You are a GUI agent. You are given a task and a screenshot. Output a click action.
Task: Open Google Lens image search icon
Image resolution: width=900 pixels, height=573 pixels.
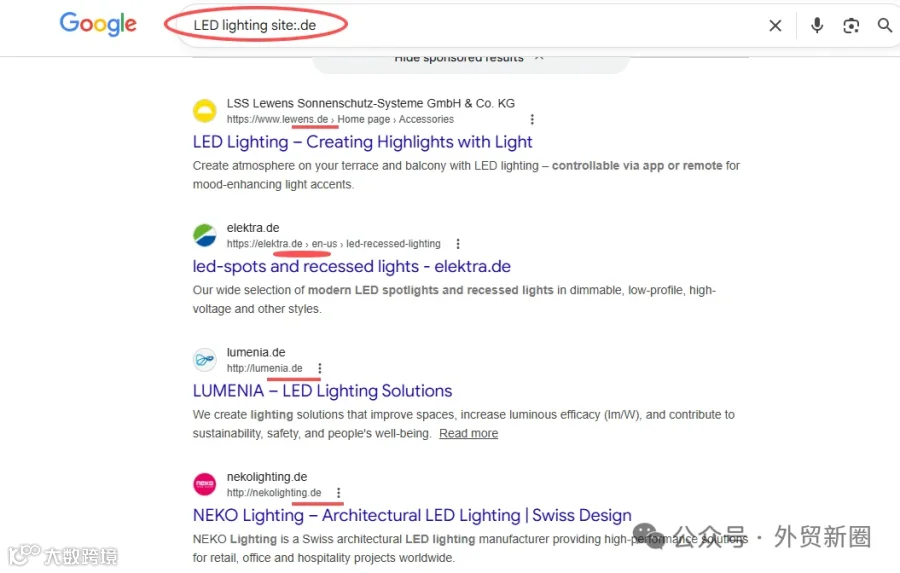tap(851, 25)
